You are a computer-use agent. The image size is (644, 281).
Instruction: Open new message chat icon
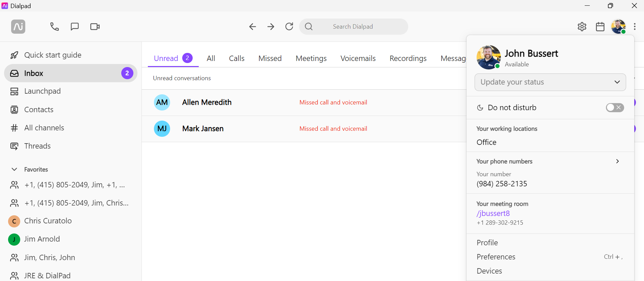click(x=74, y=27)
